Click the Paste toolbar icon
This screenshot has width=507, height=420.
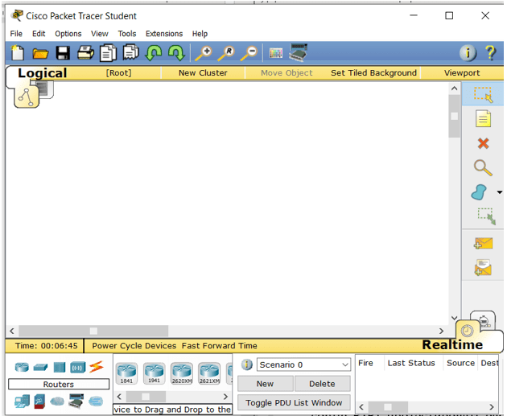click(131, 53)
